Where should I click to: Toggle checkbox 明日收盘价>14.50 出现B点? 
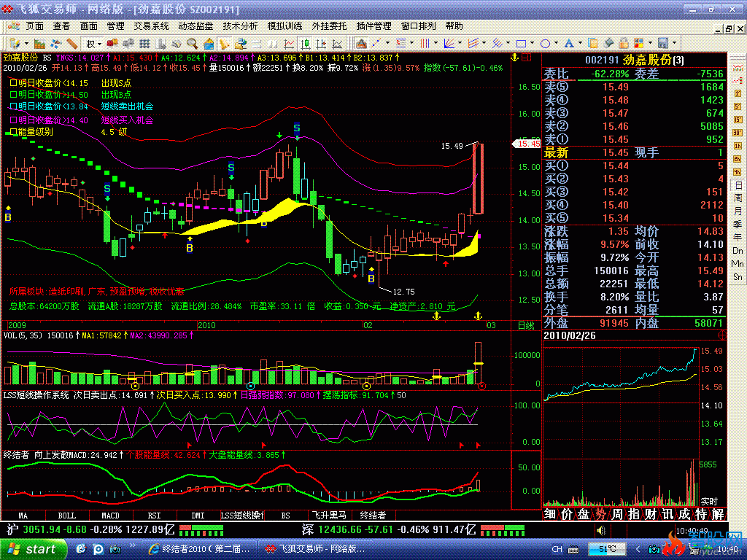click(13, 95)
